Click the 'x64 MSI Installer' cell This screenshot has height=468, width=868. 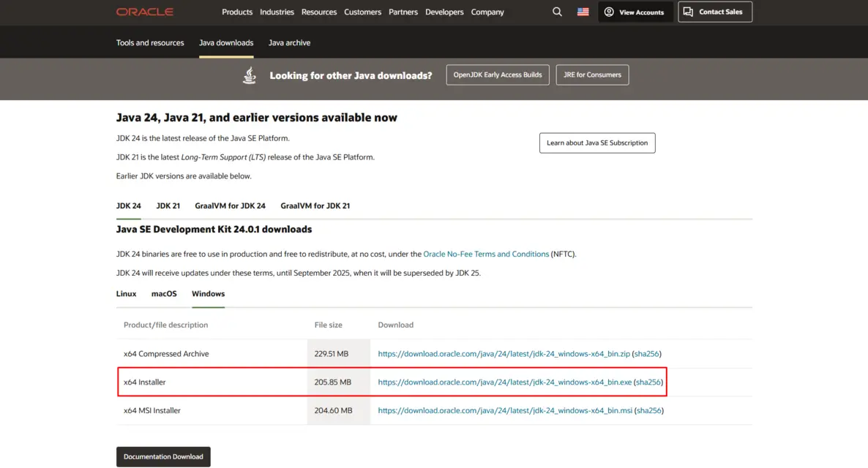pyautogui.click(x=152, y=410)
